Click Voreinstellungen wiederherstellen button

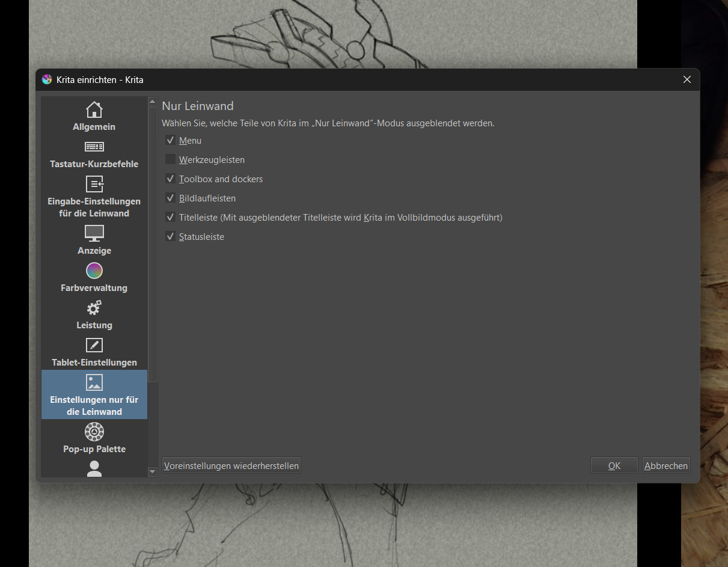point(231,465)
